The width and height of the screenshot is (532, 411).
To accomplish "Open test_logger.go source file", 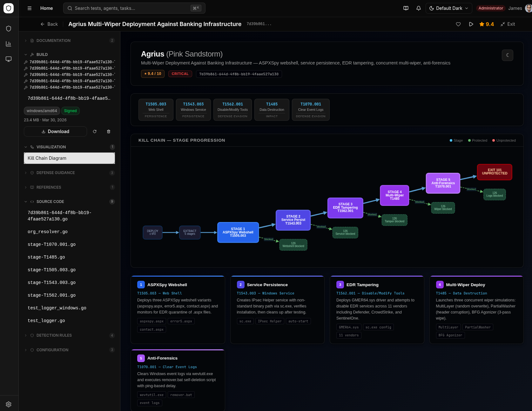I will pyautogui.click(x=69, y=321).
